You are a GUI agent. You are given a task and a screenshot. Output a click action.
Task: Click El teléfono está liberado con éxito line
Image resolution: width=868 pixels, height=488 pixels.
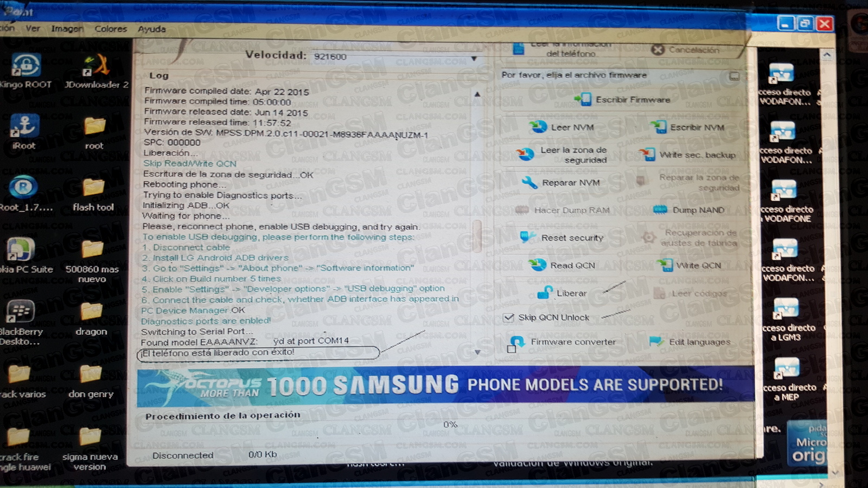[x=218, y=352]
